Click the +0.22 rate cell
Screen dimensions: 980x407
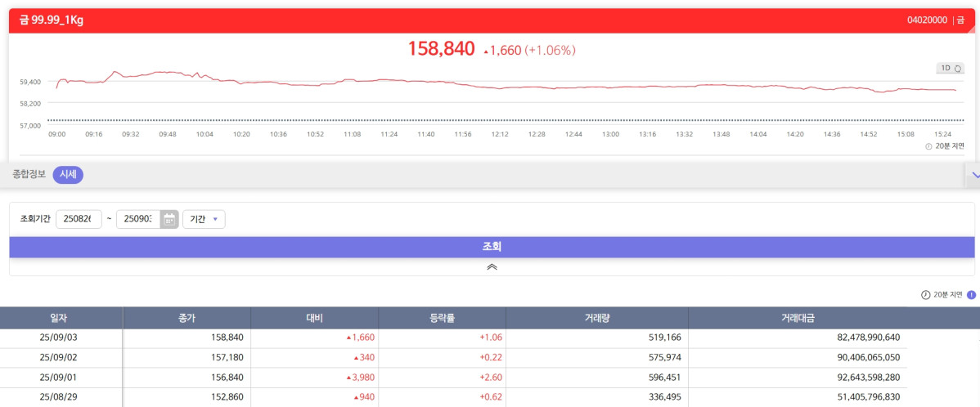click(x=492, y=358)
